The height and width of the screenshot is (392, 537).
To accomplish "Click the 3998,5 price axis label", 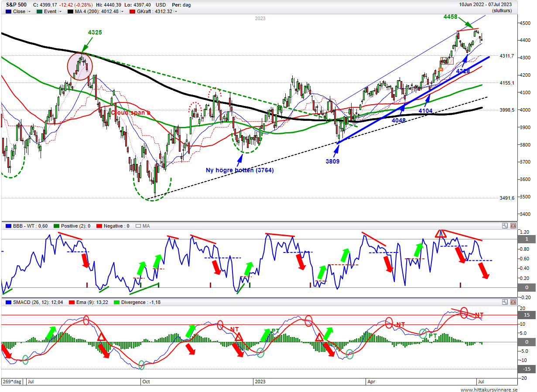I will [x=507, y=110].
